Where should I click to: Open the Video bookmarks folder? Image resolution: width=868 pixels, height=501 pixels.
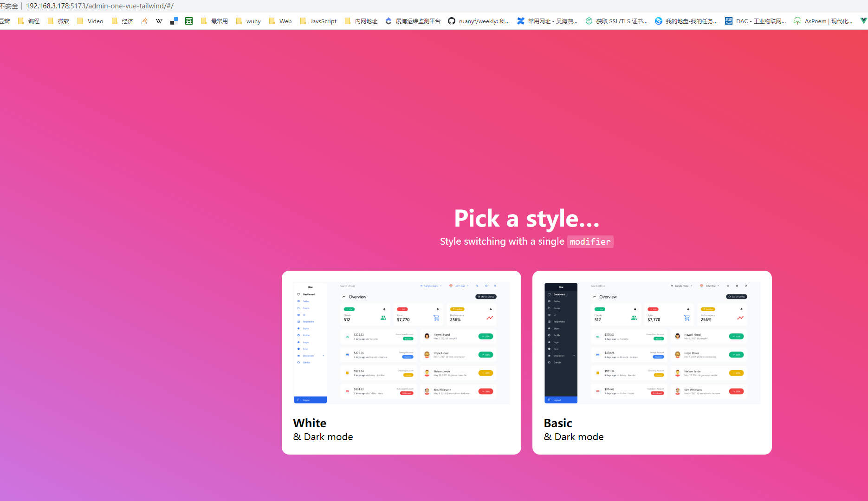pyautogui.click(x=90, y=21)
